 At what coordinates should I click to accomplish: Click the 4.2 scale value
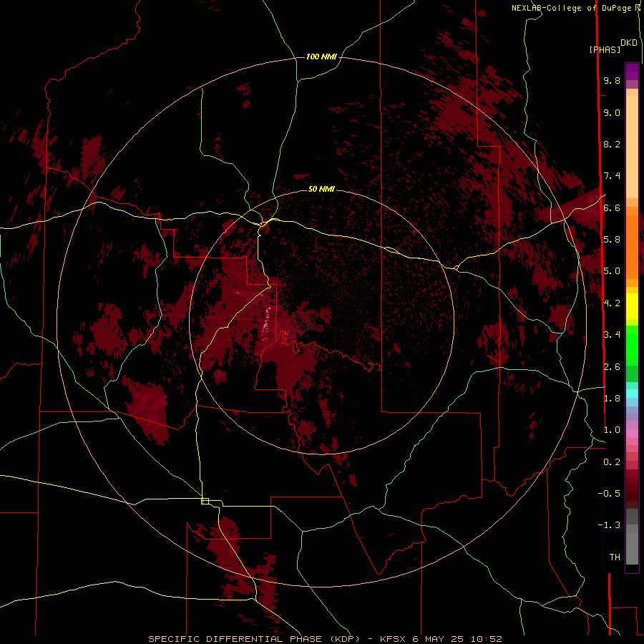(612, 303)
